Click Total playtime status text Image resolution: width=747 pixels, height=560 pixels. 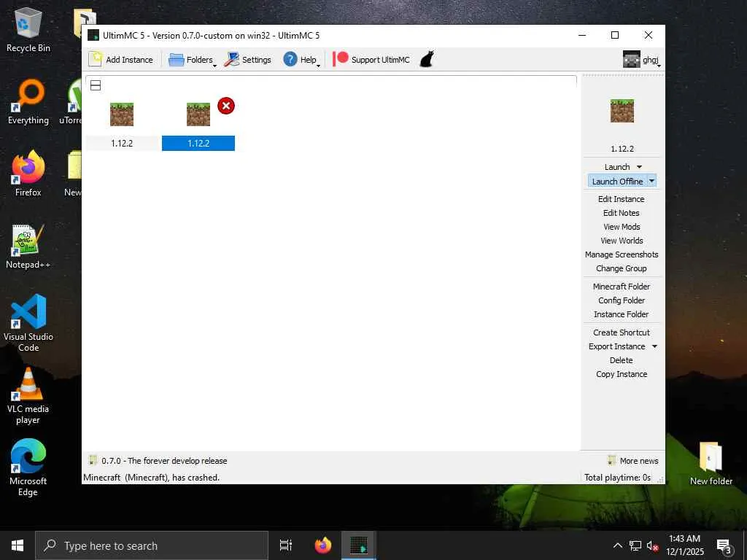[x=617, y=477]
